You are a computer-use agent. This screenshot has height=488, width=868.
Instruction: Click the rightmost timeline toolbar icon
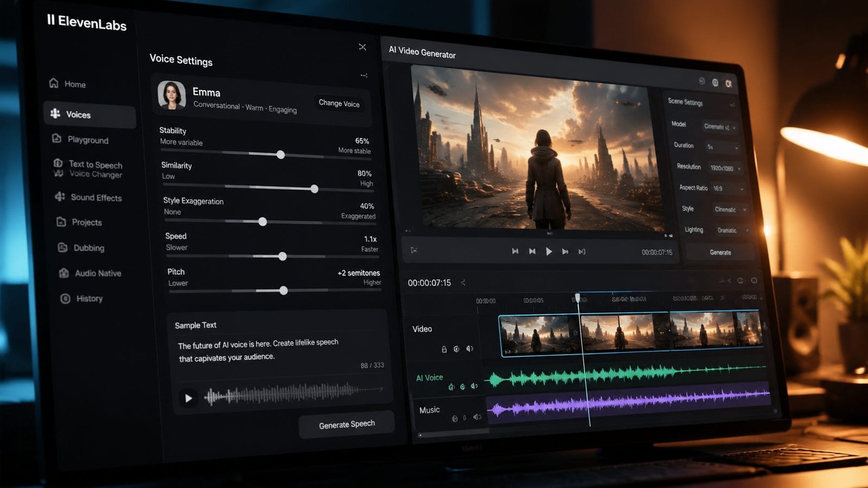(x=754, y=280)
